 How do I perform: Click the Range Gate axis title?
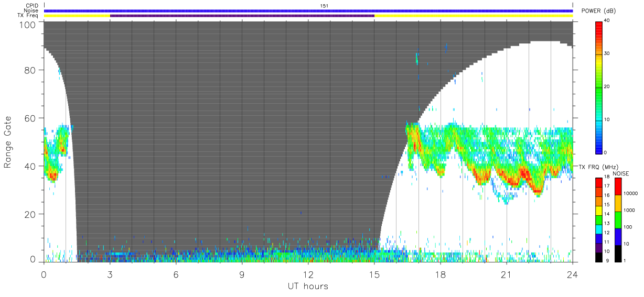pos(8,142)
